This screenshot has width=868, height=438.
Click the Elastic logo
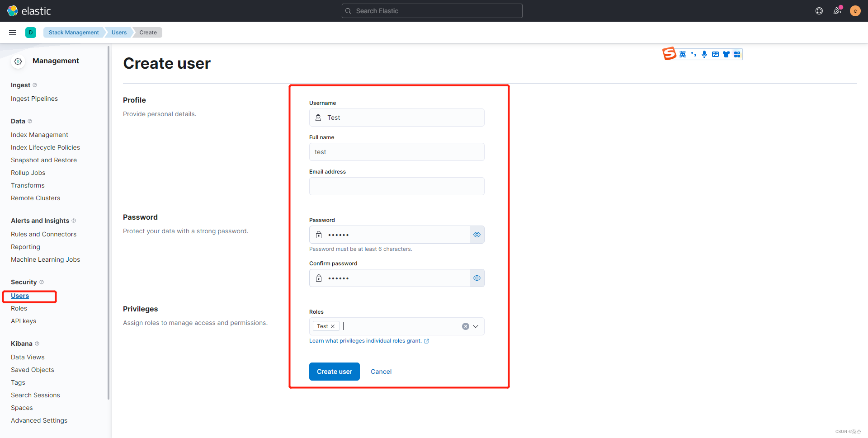tap(29, 11)
